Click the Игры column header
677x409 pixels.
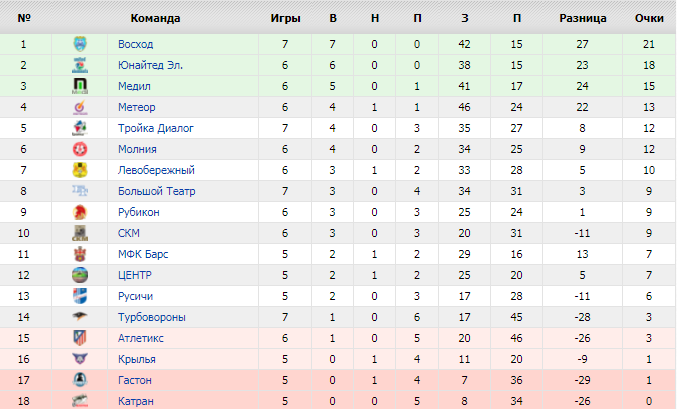tap(285, 18)
